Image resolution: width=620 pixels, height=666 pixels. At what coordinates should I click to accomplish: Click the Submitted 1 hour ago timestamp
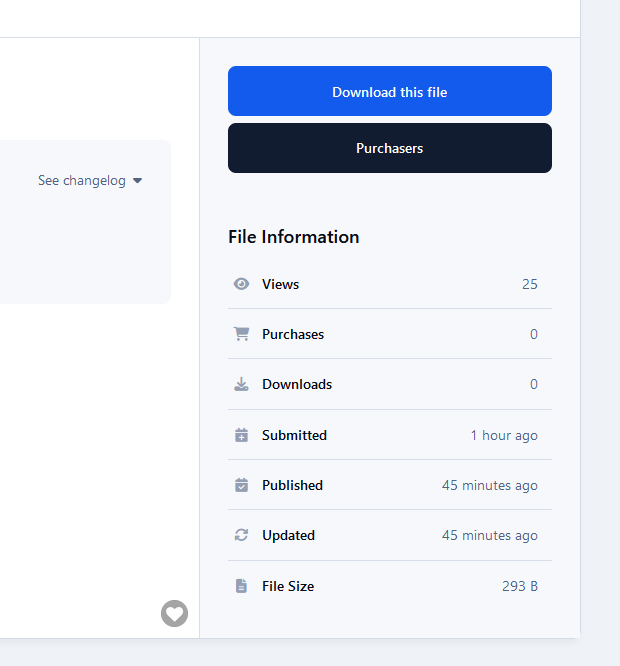click(x=504, y=435)
